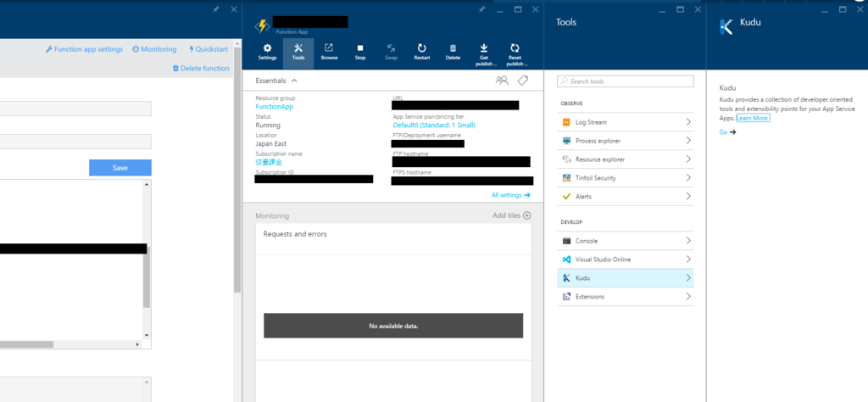Expand Kudu chevron arrow
This screenshot has height=402, width=868.
(x=688, y=278)
